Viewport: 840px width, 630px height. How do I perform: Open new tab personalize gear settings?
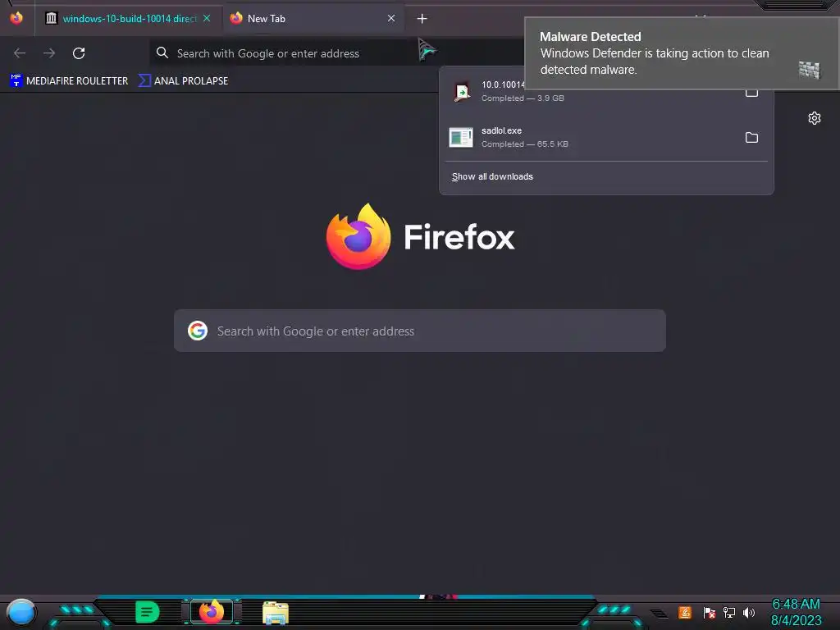[815, 118]
